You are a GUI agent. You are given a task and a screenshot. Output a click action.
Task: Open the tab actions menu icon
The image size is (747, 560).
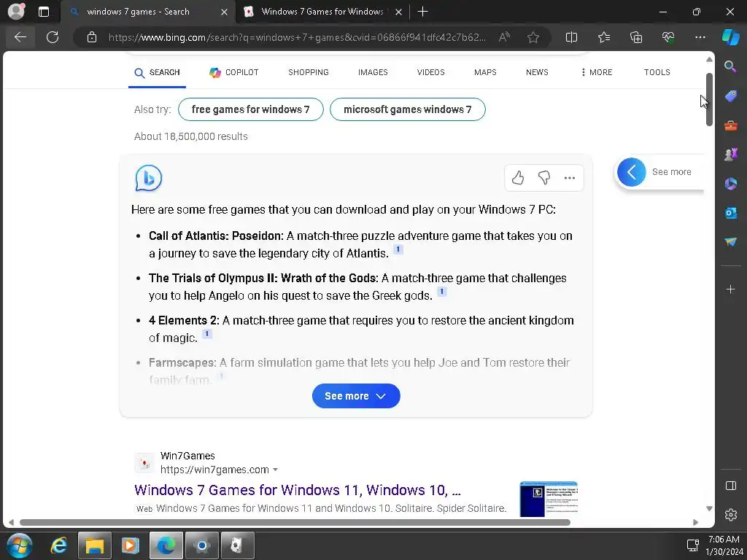coord(43,12)
